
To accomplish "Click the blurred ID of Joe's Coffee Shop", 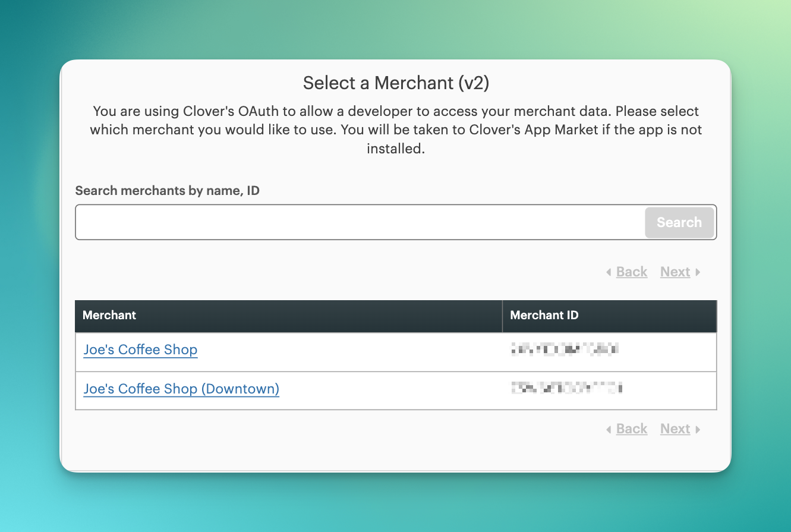I will point(565,350).
